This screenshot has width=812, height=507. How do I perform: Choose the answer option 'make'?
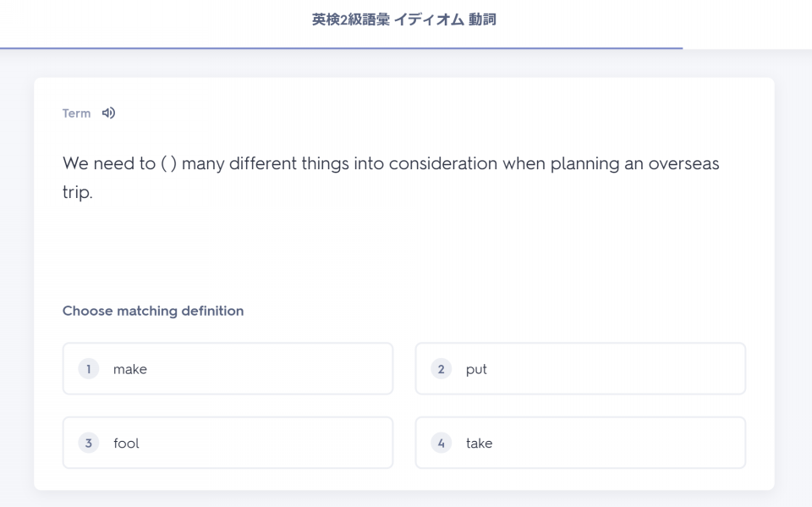228,368
